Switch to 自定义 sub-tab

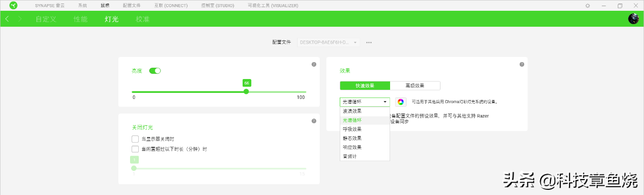[46, 19]
